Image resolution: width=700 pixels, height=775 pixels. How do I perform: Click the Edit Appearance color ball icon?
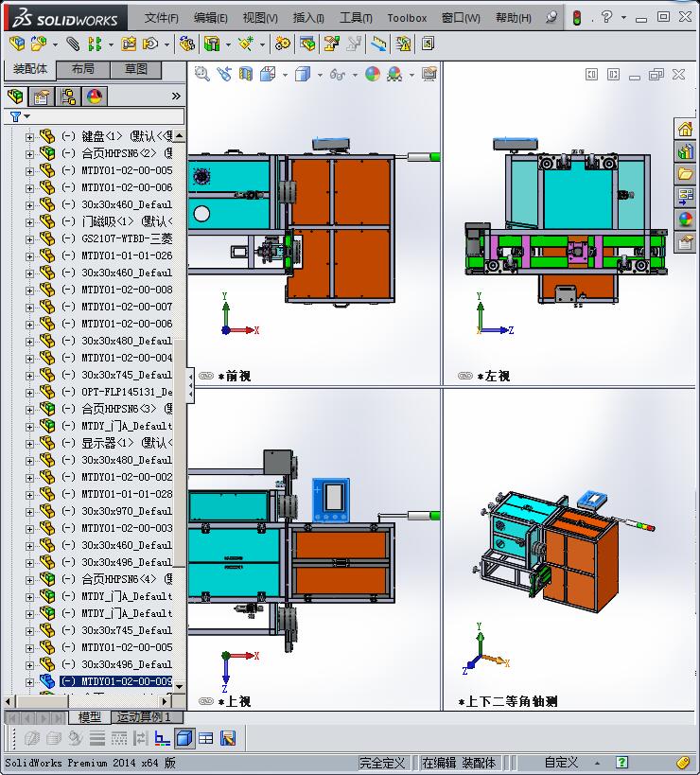pyautogui.click(x=373, y=74)
